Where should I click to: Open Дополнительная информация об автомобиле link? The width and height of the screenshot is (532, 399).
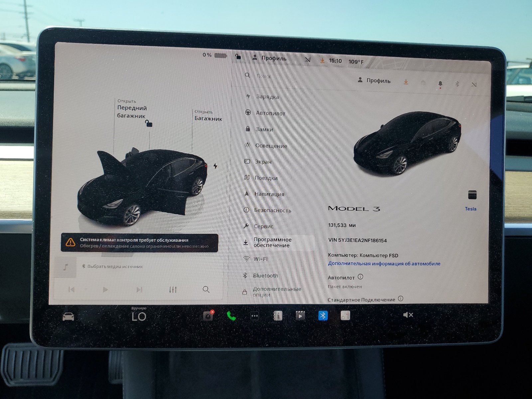click(x=384, y=263)
